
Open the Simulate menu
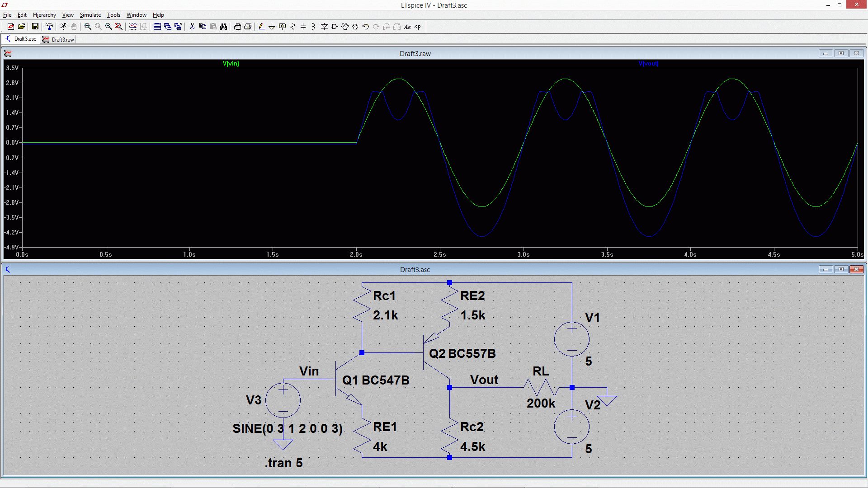click(90, 15)
